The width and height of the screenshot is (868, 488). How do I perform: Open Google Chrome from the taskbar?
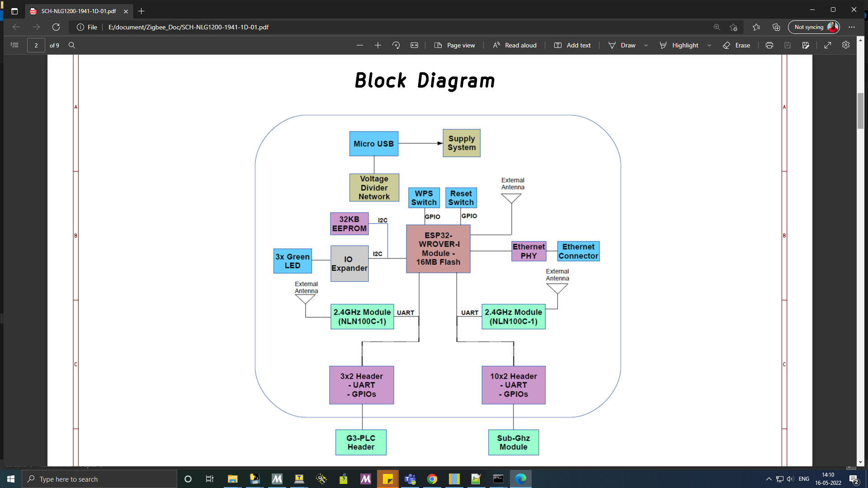pos(432,479)
